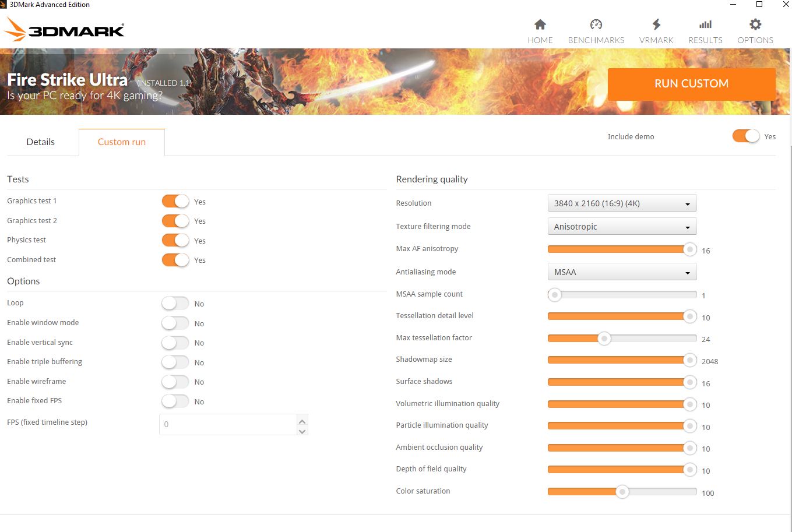
Task: Click the 3DMark title bar app icon
Action: pos(3,5)
